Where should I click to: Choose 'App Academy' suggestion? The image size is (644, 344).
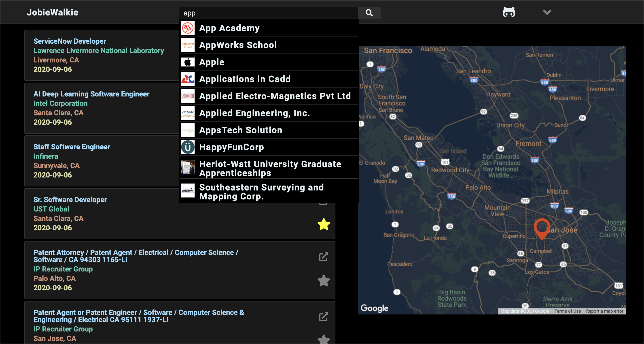coord(269,28)
